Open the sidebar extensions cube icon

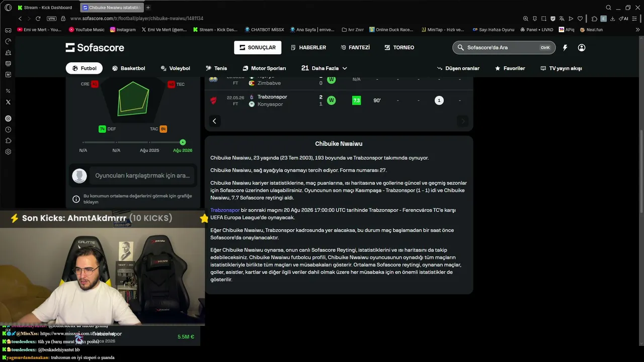8,141
